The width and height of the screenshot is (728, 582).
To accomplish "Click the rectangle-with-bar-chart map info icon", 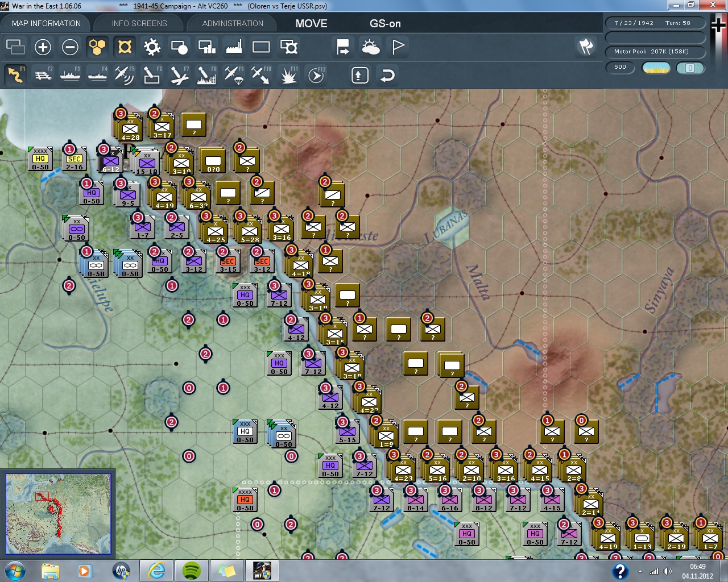I will coord(206,47).
